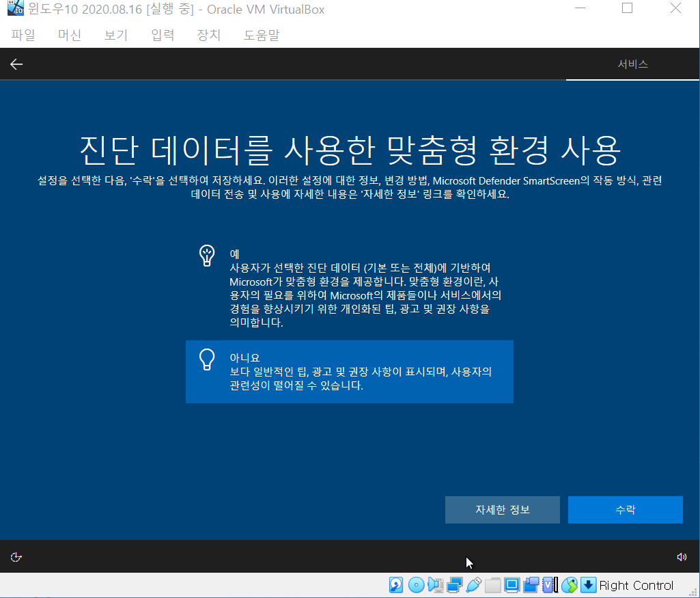Open the USB devices indicator
This screenshot has width=700, height=598.
point(474,585)
